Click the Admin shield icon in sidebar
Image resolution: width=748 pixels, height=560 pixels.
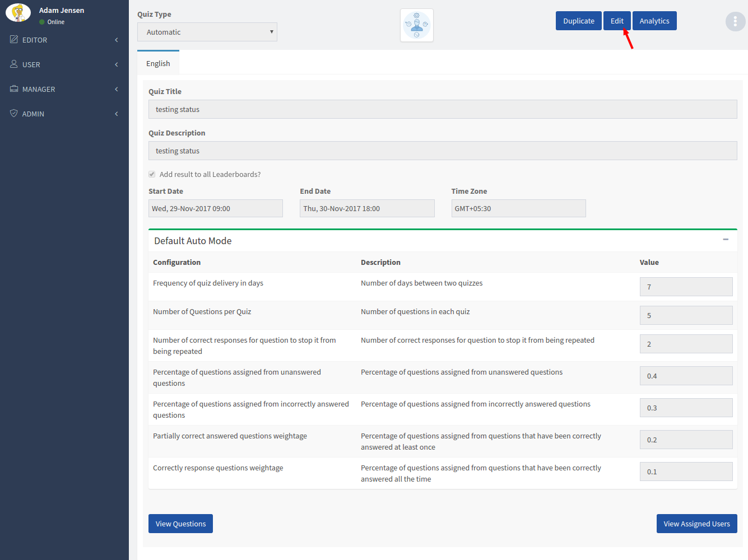coord(14,113)
